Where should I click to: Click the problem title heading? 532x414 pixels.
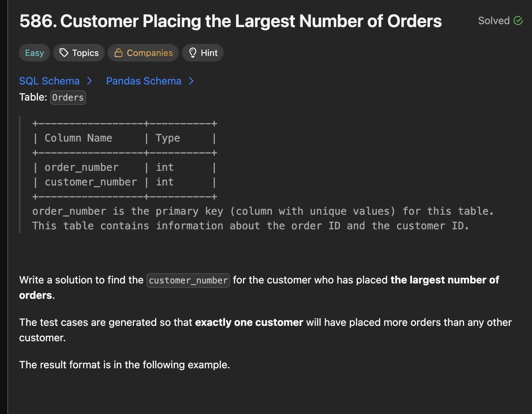pos(231,21)
